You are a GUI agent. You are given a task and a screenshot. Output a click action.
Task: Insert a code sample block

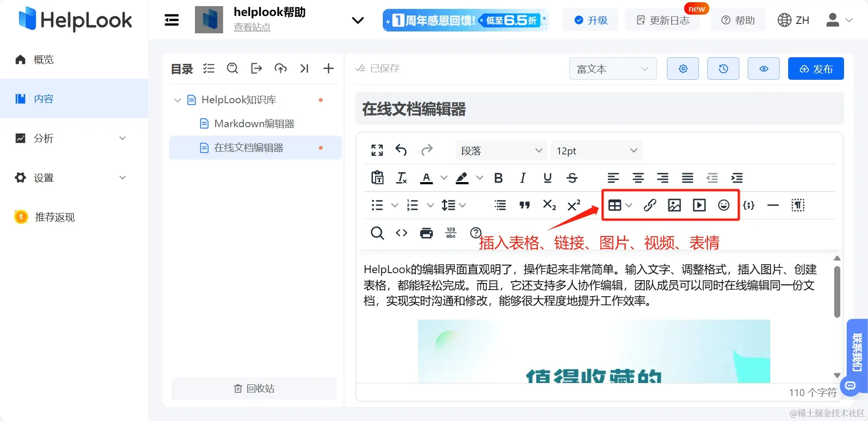[x=749, y=205]
